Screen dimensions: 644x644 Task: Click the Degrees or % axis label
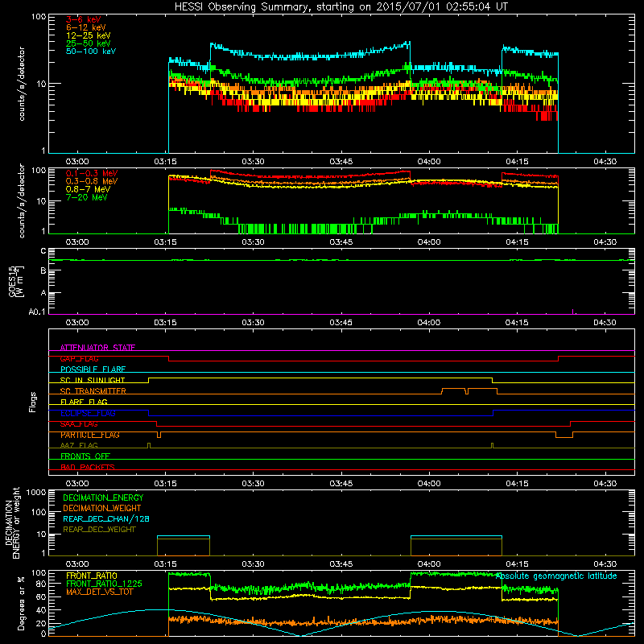pyautogui.click(x=21, y=603)
